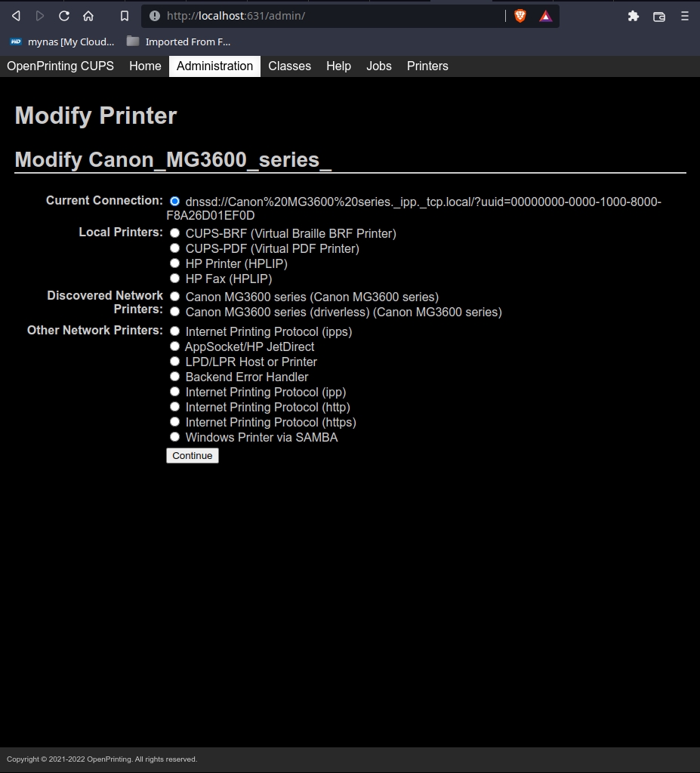
Task: Open the mynas My Cloud bookmark
Action: [x=62, y=42]
